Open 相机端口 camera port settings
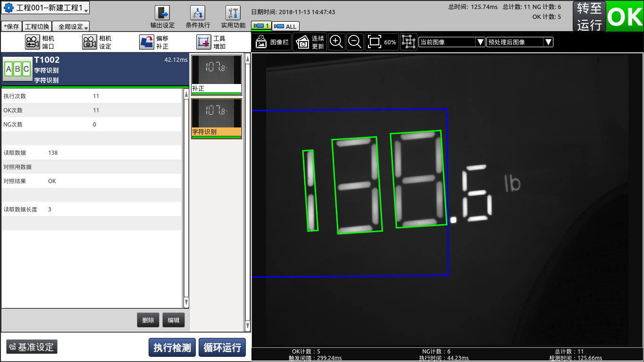 pyautogui.click(x=40, y=42)
